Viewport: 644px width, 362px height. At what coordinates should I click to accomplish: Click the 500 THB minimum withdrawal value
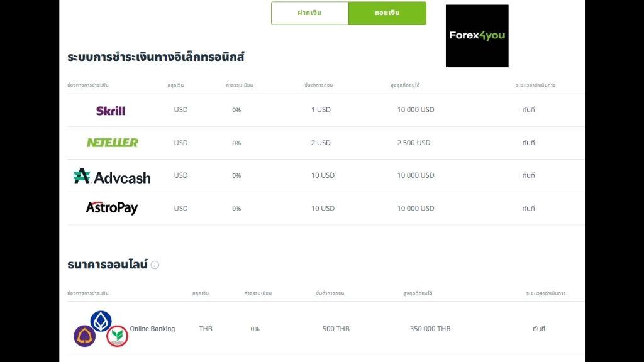point(336,329)
